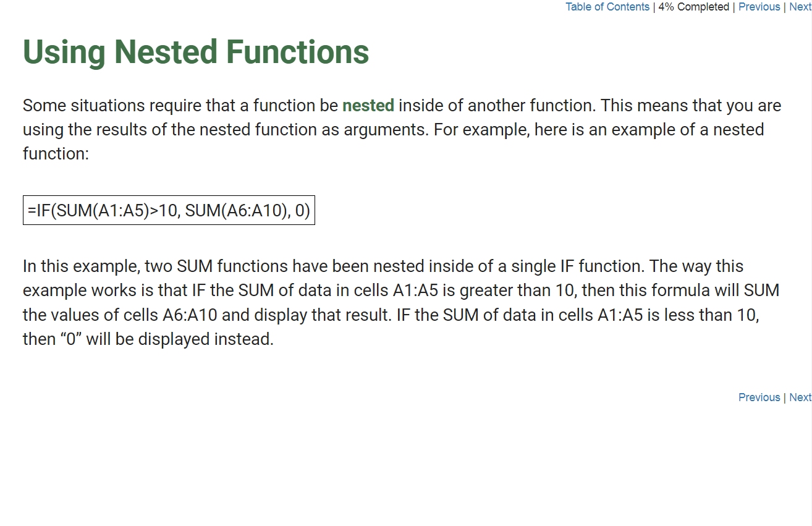Click inside the boxed =IF formula example
Screen dimensions: 812x526
pyautogui.click(x=169, y=211)
